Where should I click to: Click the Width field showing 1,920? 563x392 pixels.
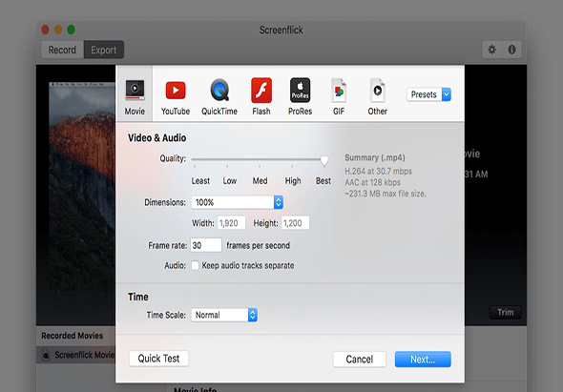[x=231, y=223]
